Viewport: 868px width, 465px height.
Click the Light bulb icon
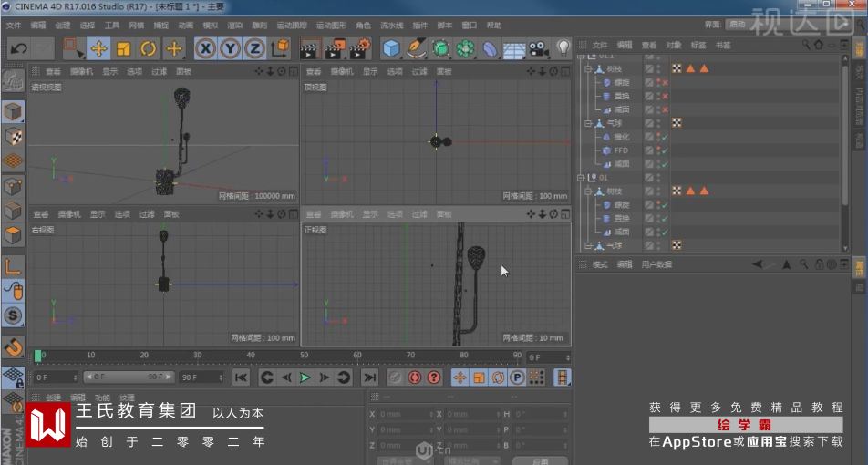coord(563,47)
